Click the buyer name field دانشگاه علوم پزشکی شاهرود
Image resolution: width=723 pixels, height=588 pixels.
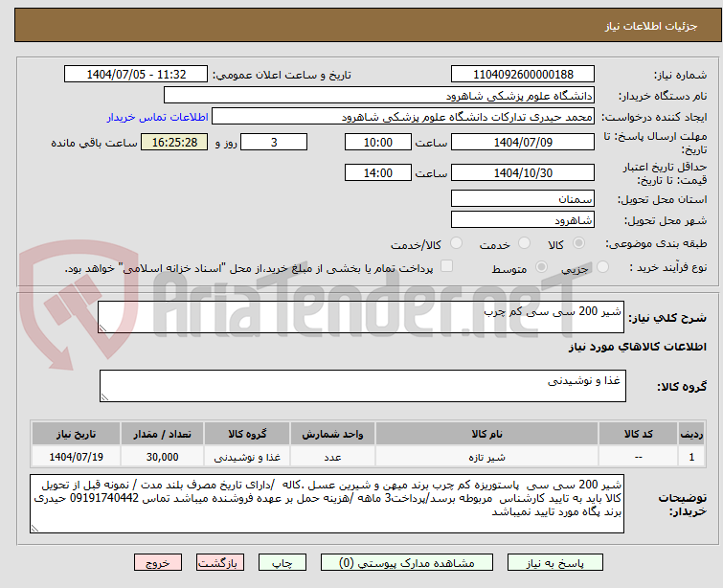pos(379,96)
